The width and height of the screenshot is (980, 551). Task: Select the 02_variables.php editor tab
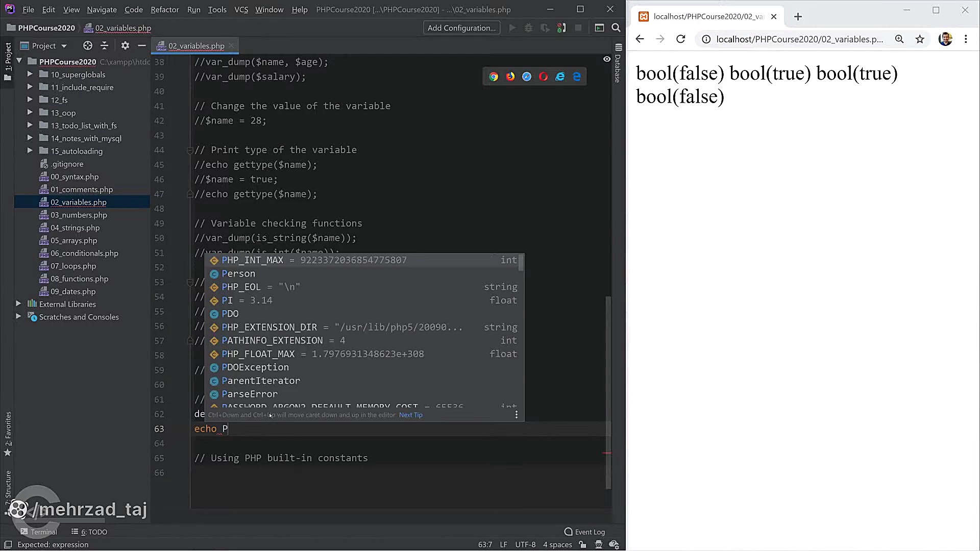[x=196, y=45]
